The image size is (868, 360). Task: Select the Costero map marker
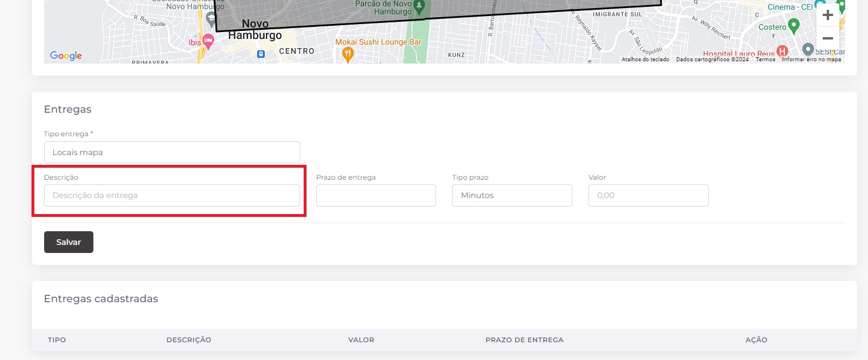(794, 26)
